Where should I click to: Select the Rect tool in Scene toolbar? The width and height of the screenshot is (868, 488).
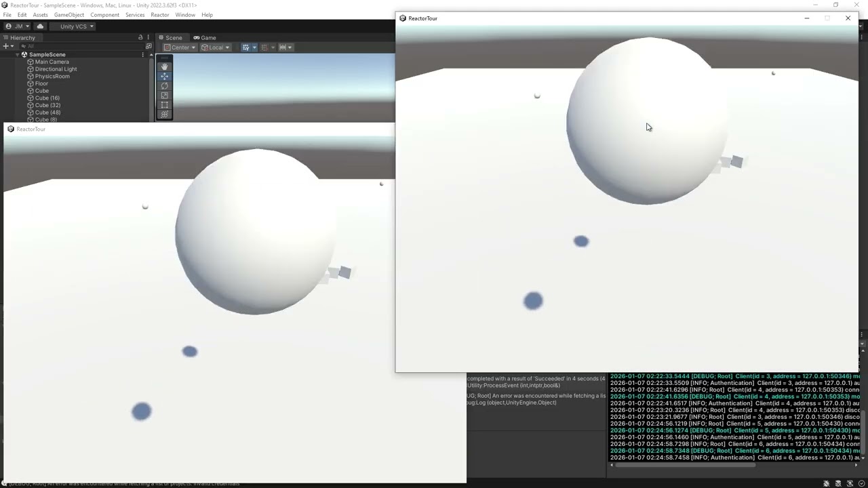point(164,104)
